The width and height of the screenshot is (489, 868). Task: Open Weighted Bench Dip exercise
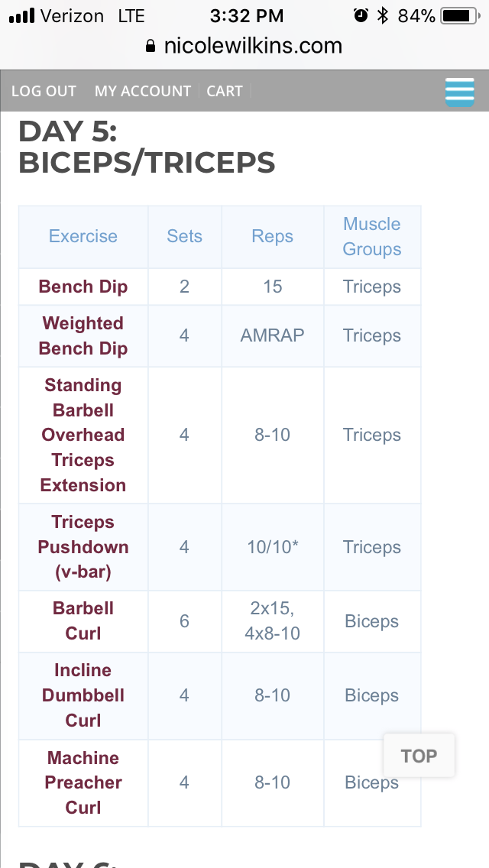(83, 336)
